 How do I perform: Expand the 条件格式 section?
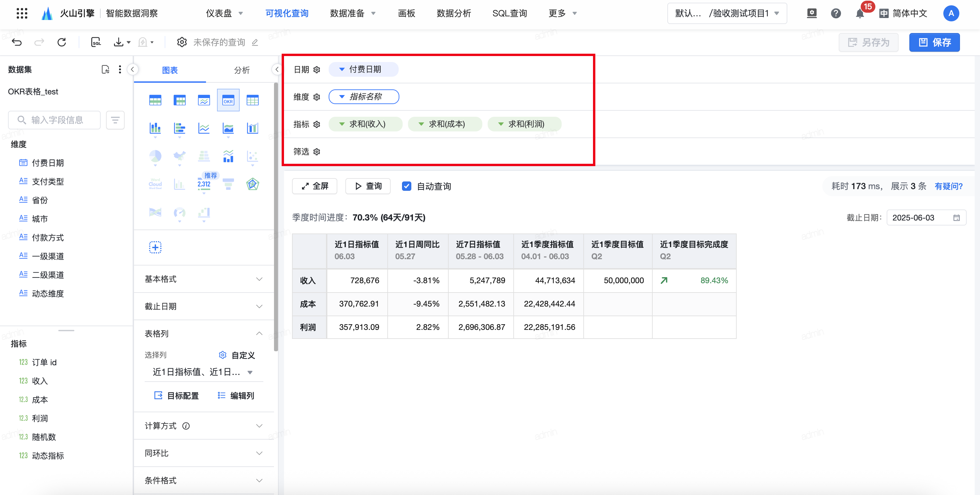[x=204, y=481]
